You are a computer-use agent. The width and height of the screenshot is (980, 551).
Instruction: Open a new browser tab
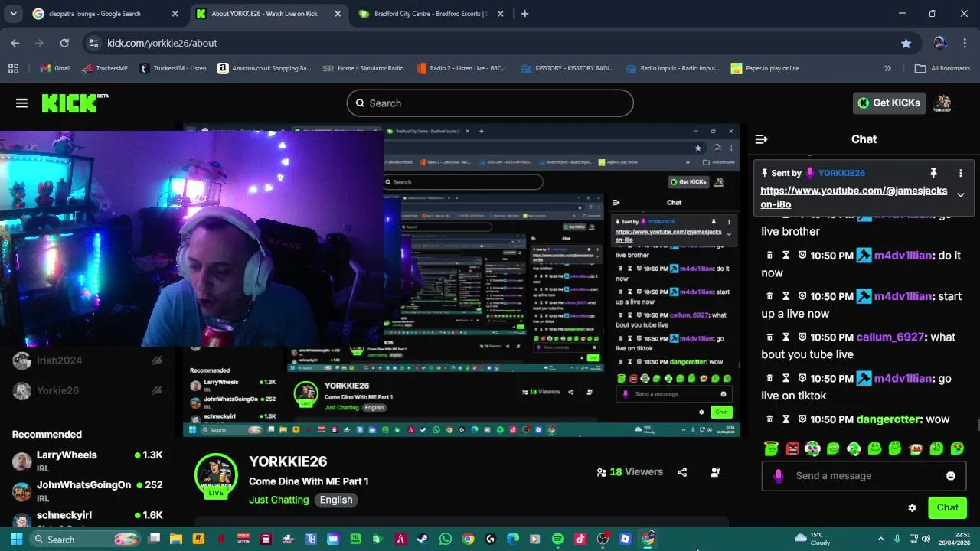(524, 14)
